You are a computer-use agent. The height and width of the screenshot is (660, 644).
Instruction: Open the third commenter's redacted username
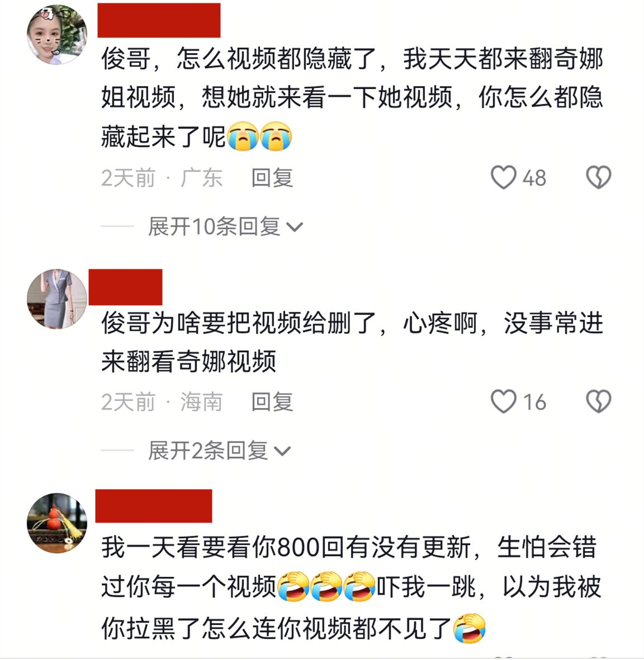(x=154, y=506)
